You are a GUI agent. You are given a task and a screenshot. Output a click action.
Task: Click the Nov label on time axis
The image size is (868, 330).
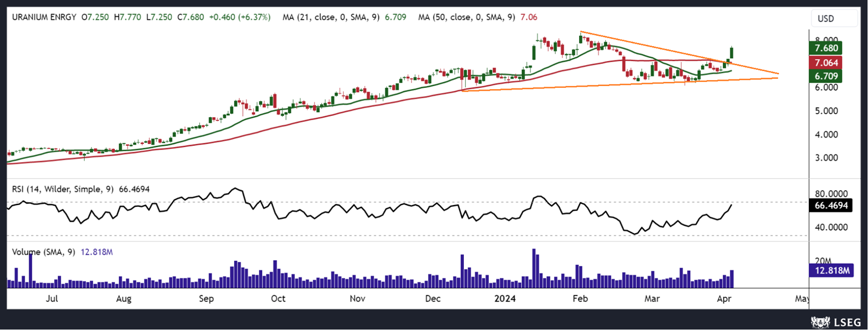pos(357,298)
